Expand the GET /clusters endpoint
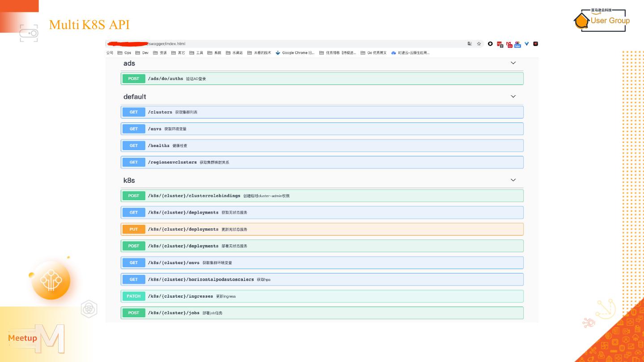 (x=322, y=112)
